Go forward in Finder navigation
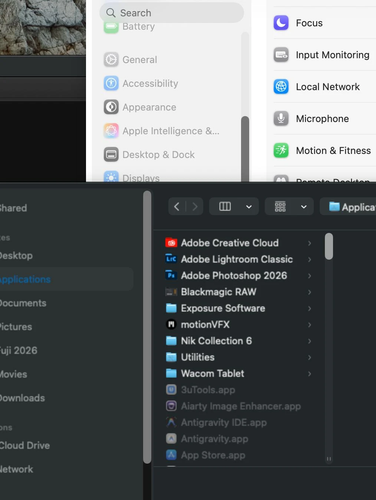This screenshot has height=500, width=376. pyautogui.click(x=195, y=207)
